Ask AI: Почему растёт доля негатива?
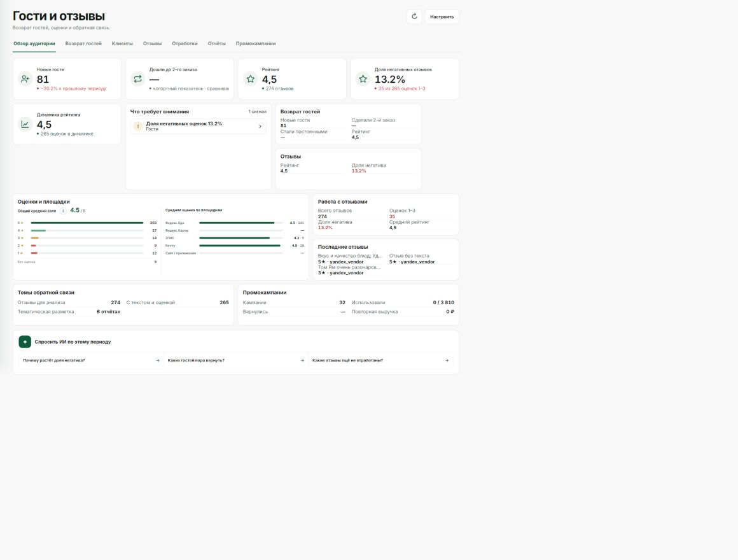This screenshot has height=560, width=738. click(92, 360)
